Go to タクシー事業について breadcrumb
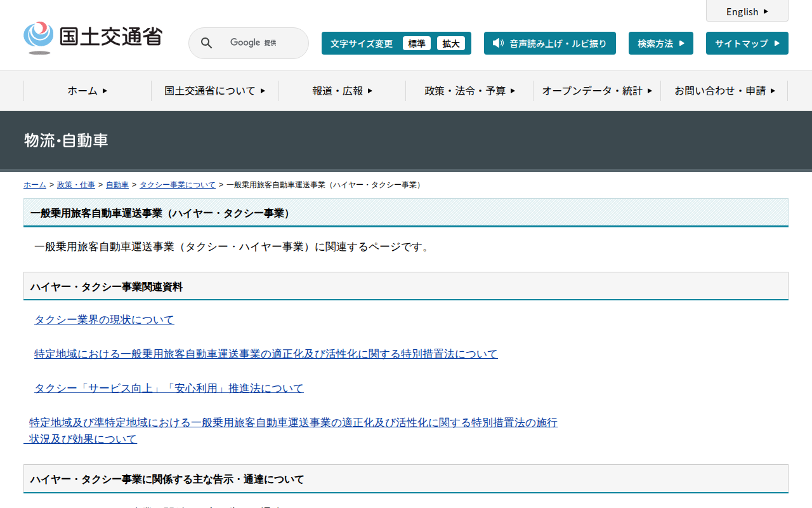The image size is (812, 508). [178, 185]
